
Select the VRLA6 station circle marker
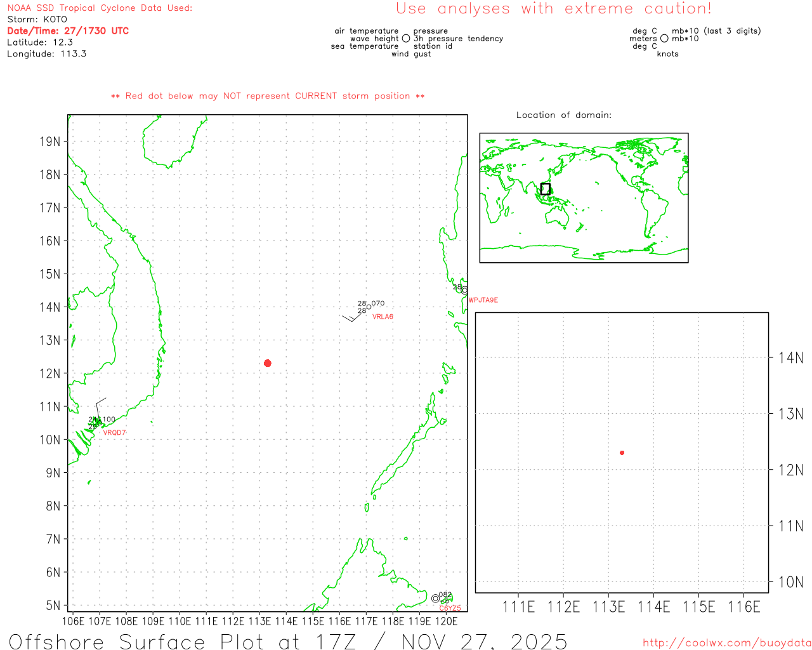pos(369,307)
